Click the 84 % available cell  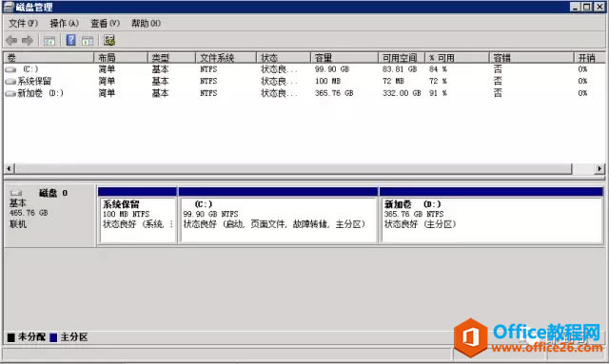(x=438, y=69)
